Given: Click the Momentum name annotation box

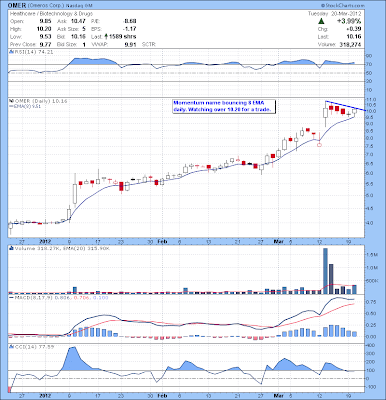Looking at the screenshot, I should tap(224, 106).
